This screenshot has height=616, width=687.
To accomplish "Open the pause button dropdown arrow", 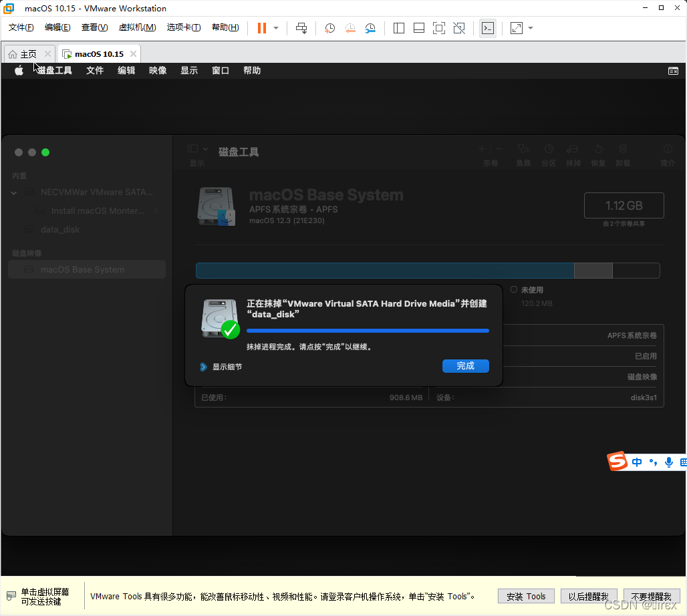I will coord(276,28).
